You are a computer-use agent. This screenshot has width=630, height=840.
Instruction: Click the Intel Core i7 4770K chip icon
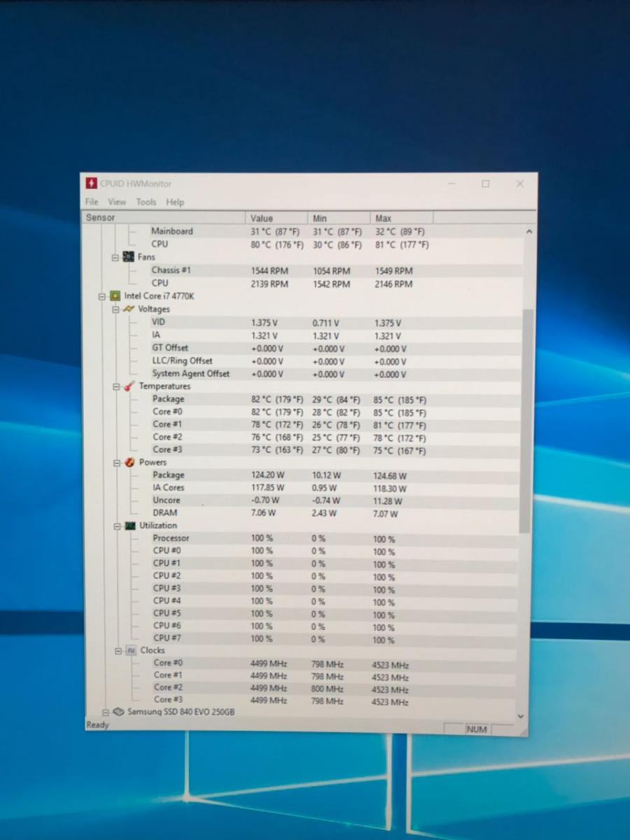[115, 296]
